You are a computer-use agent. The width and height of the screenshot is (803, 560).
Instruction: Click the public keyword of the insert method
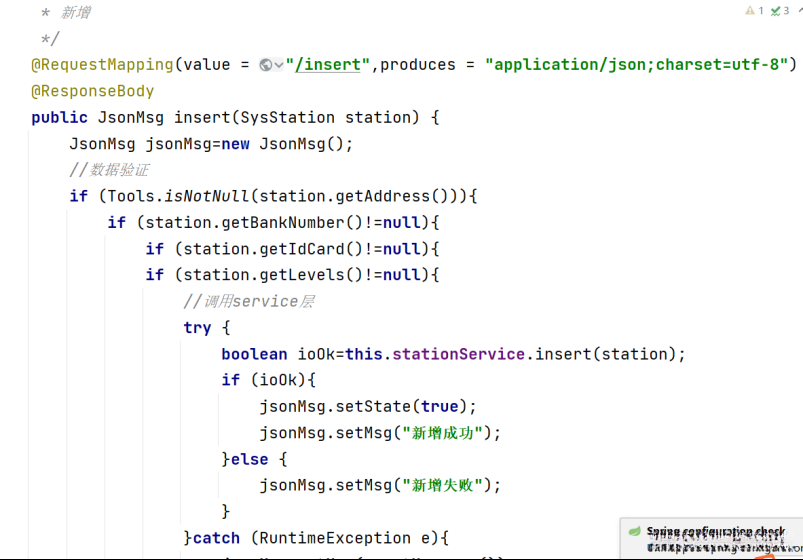click(x=59, y=118)
